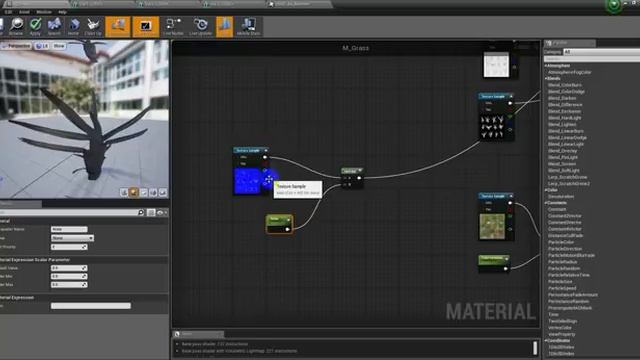Select the selected scalar parameter node

click(x=279, y=224)
